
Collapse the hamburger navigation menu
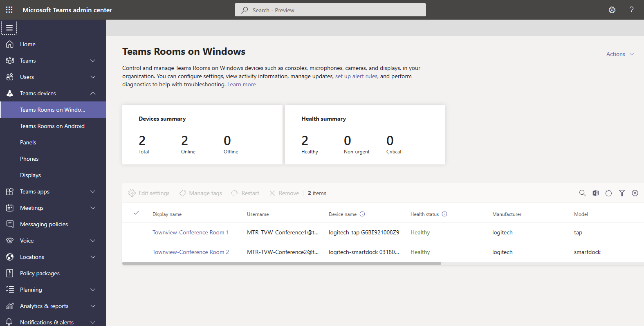9,28
